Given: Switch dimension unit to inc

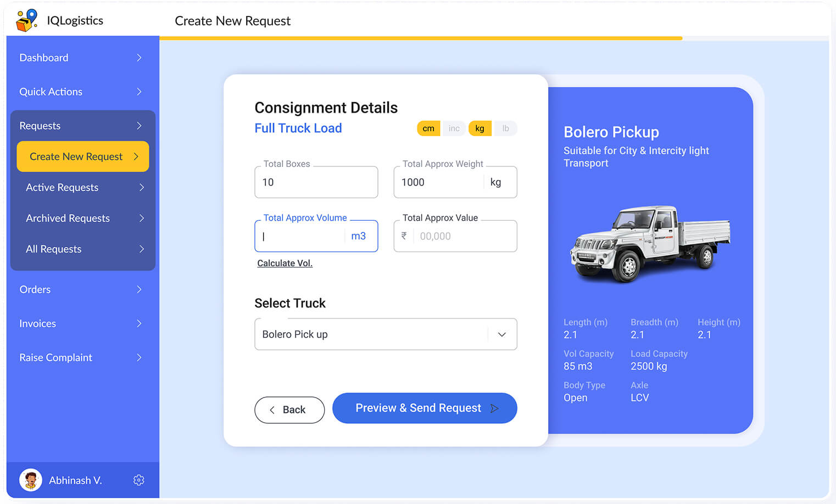Looking at the screenshot, I should click(x=454, y=128).
